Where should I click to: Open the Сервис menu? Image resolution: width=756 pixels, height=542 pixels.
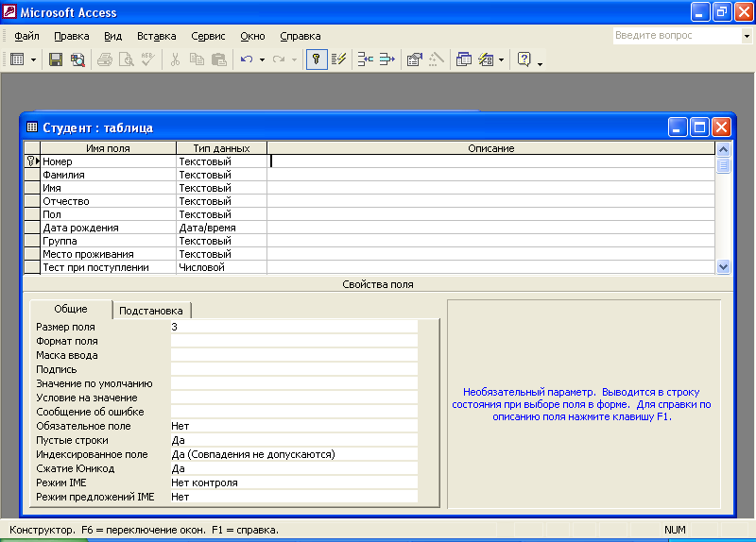coord(208,36)
